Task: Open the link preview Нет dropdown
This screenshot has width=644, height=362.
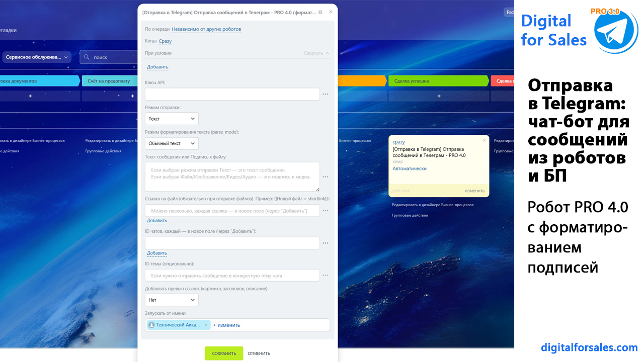Action: tap(172, 300)
